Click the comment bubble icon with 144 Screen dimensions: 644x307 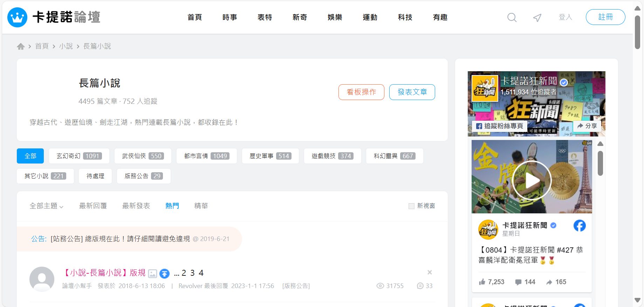tap(518, 282)
